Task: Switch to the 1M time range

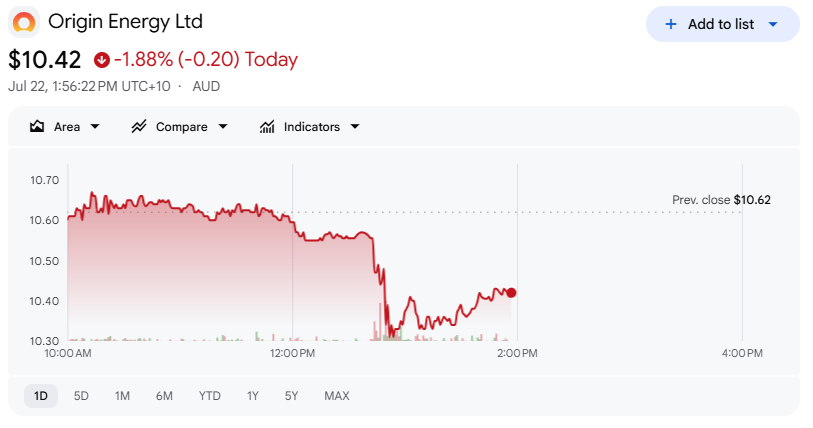Action: click(122, 396)
